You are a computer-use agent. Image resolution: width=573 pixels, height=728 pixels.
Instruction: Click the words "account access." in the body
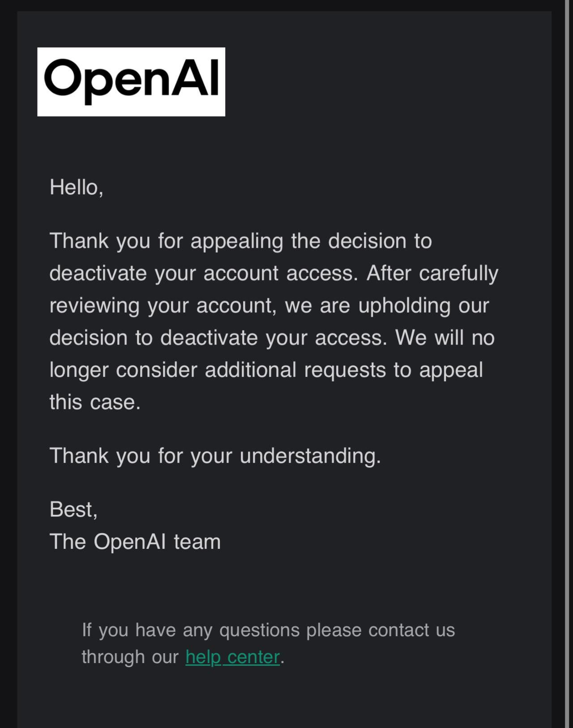pos(281,273)
